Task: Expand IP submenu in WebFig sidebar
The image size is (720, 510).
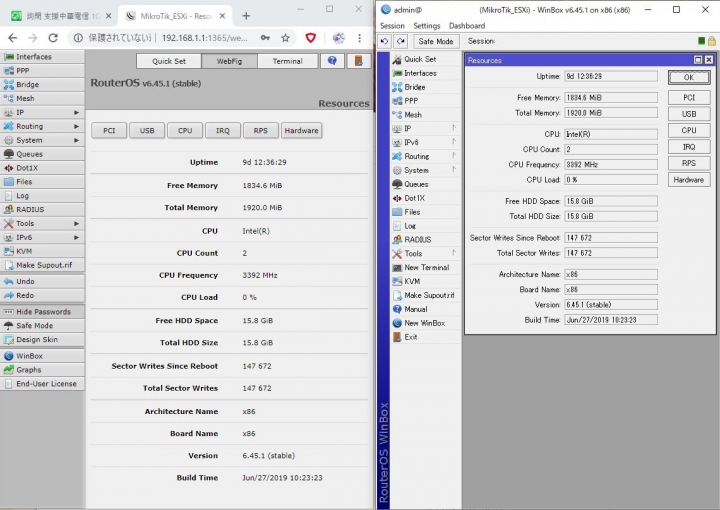Action: coord(42,112)
